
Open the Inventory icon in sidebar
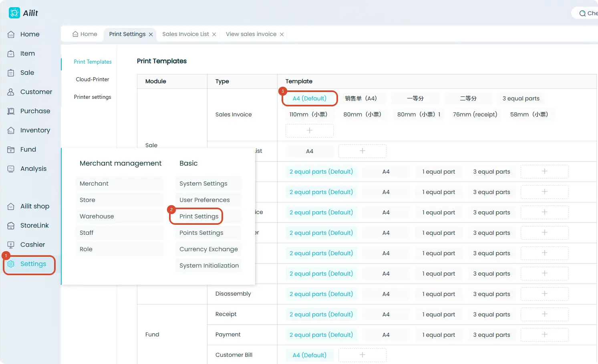(x=11, y=130)
